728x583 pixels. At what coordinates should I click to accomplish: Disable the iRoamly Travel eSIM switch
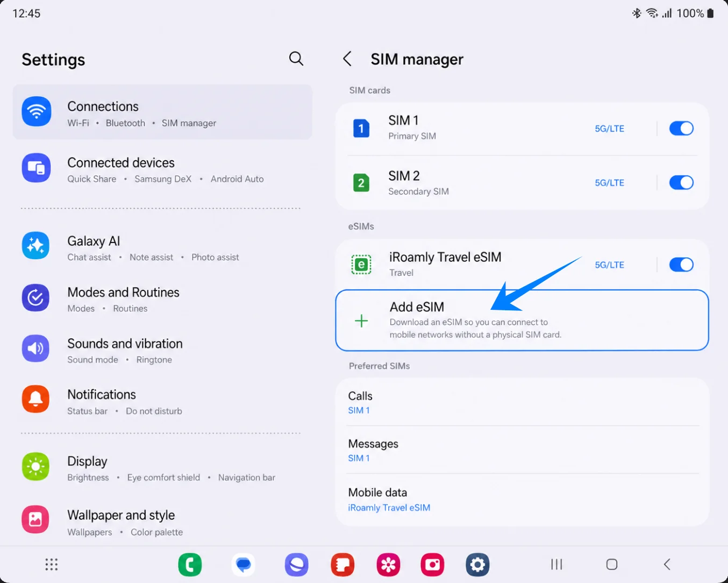point(681,265)
